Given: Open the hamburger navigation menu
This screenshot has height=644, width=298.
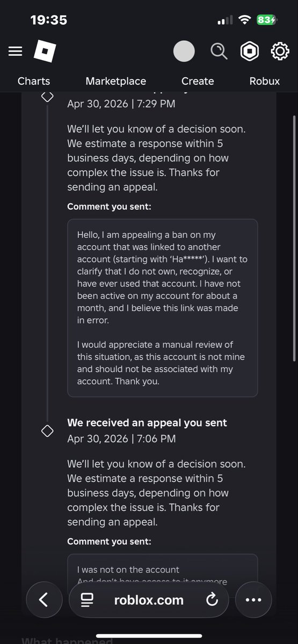Looking at the screenshot, I should tap(15, 52).
